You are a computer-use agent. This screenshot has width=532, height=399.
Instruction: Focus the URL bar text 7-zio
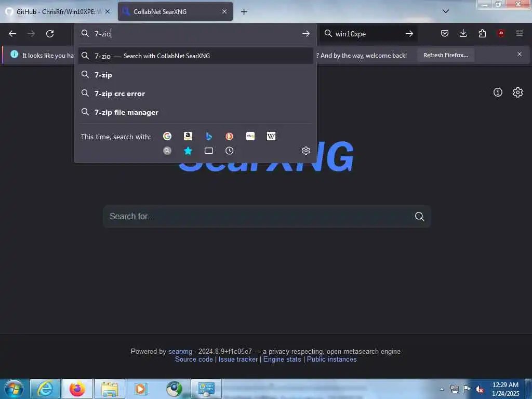[x=102, y=34]
